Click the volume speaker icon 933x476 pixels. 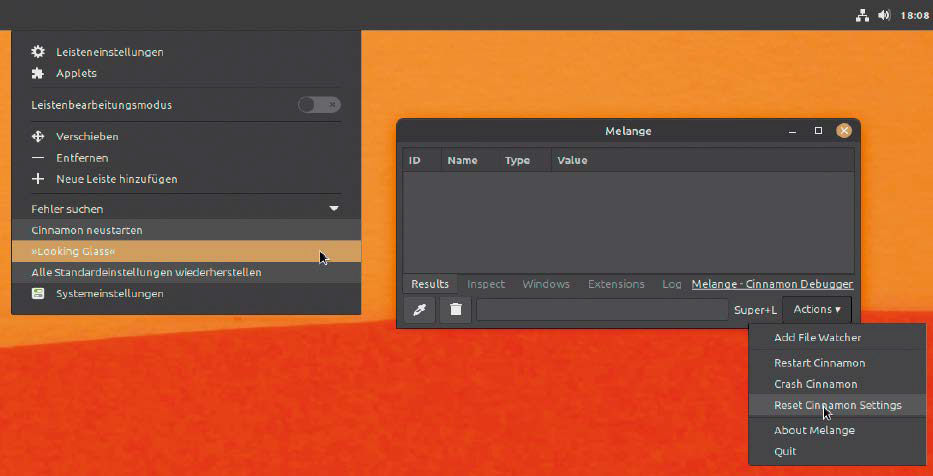coord(884,15)
